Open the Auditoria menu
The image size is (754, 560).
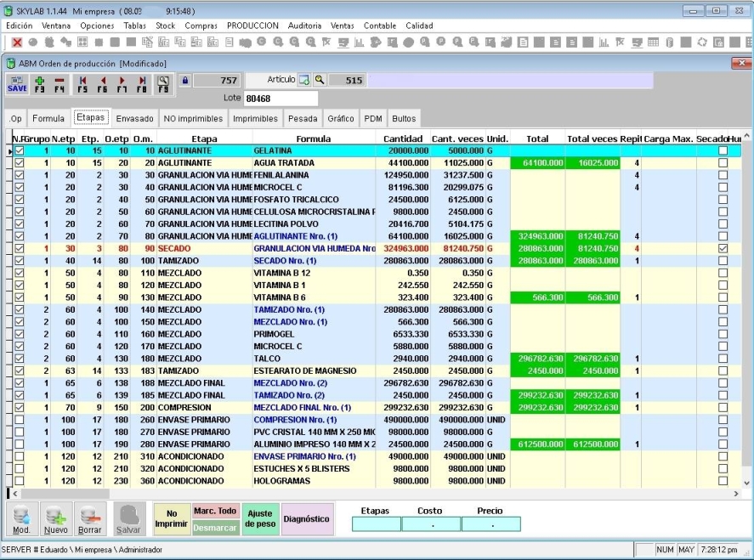pos(304,25)
